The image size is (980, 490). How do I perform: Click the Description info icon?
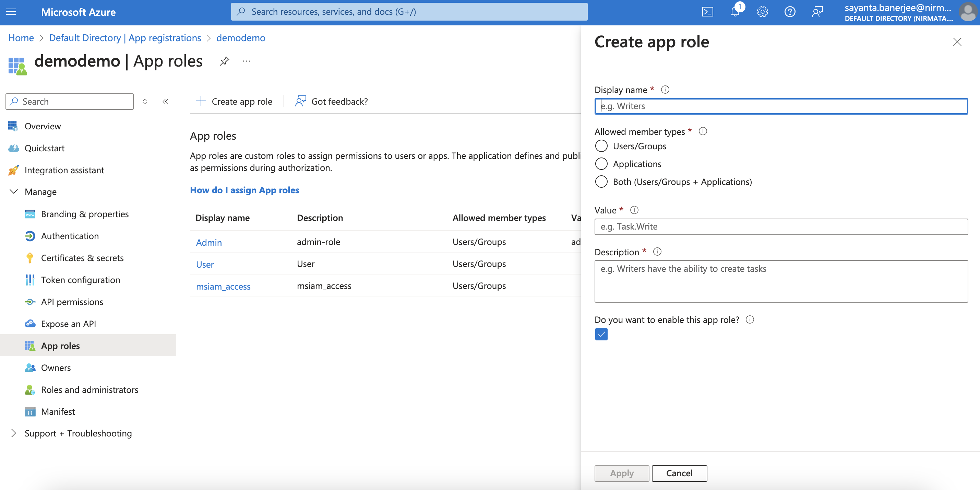pos(657,252)
